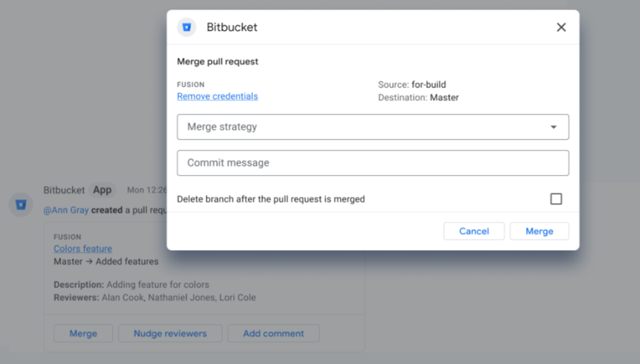Open the Colors feature pull request link

point(82,249)
